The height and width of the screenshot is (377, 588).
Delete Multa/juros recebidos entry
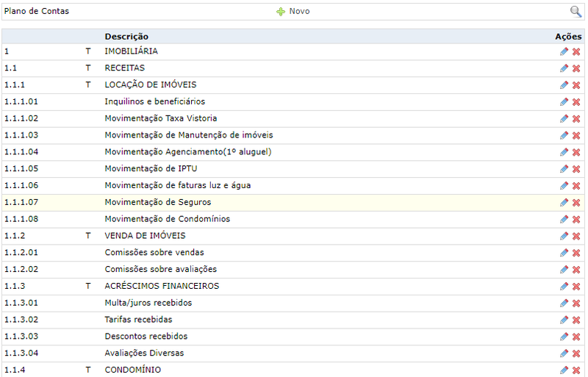pyautogui.click(x=576, y=304)
